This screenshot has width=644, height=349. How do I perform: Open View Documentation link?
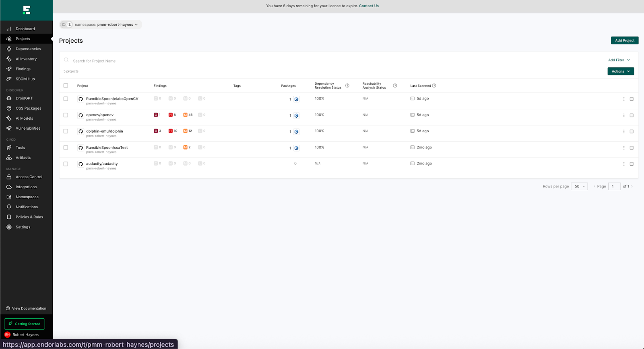coord(26,309)
